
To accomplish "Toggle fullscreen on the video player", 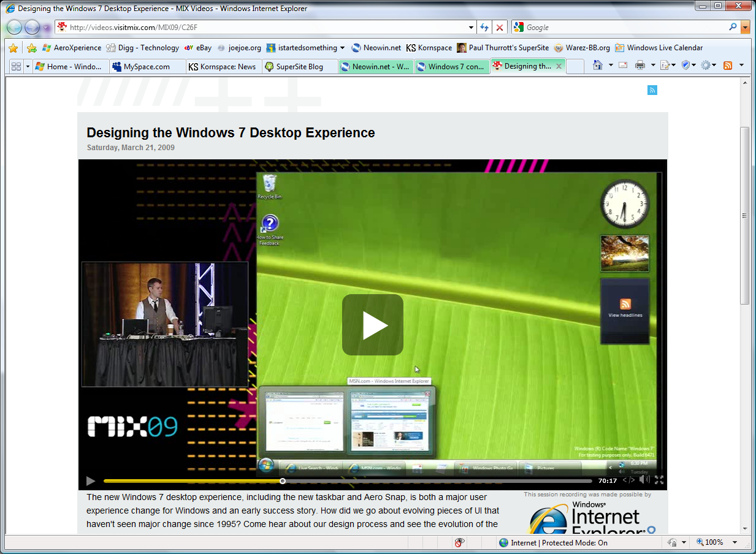I will (x=659, y=480).
